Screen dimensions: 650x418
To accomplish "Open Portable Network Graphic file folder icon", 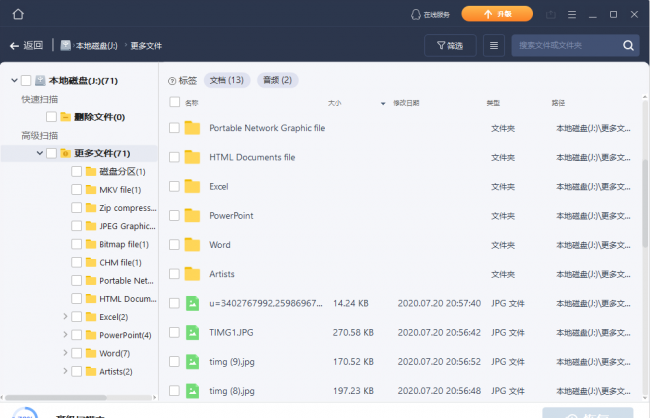I will click(x=192, y=128).
